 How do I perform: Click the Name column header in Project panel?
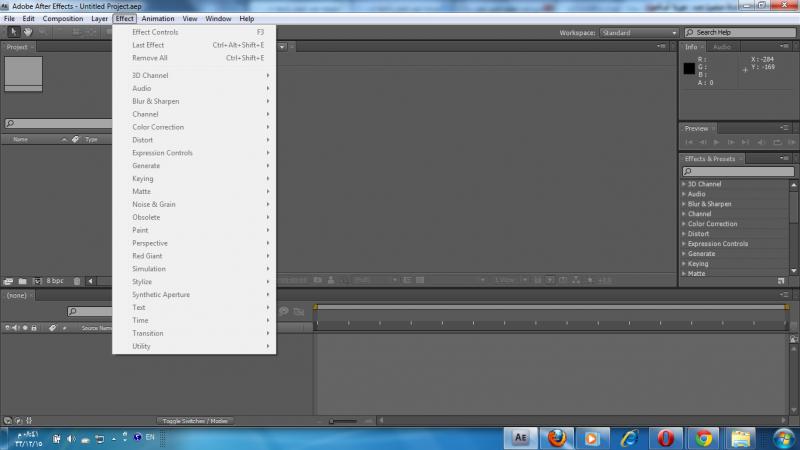point(20,139)
